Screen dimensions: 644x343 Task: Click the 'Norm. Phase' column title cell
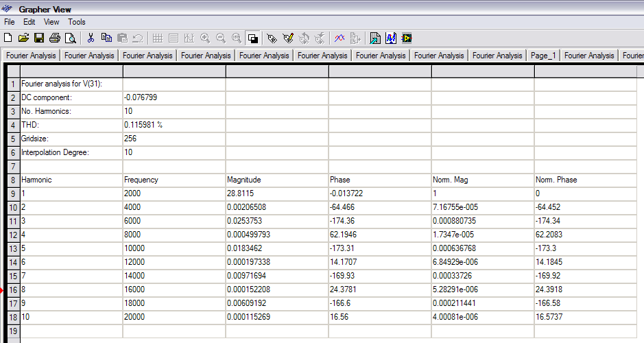pyautogui.click(x=586, y=180)
